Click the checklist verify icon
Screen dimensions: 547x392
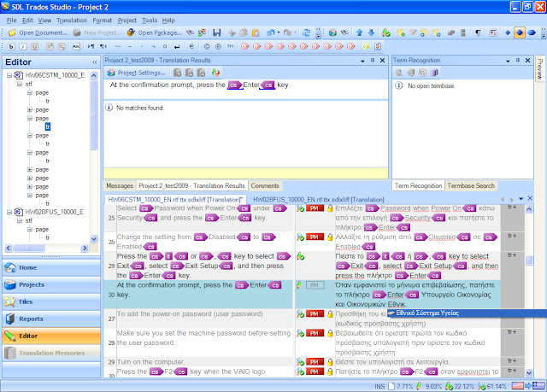378,46
